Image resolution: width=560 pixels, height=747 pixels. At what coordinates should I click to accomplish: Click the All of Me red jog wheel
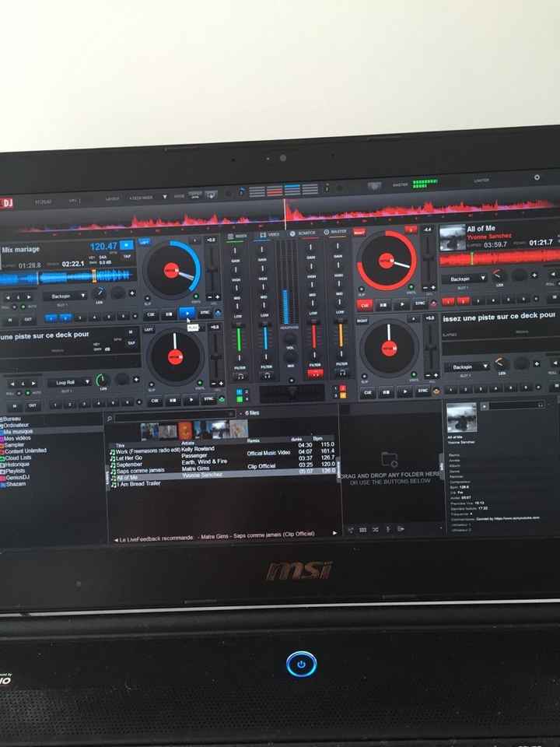387,261
